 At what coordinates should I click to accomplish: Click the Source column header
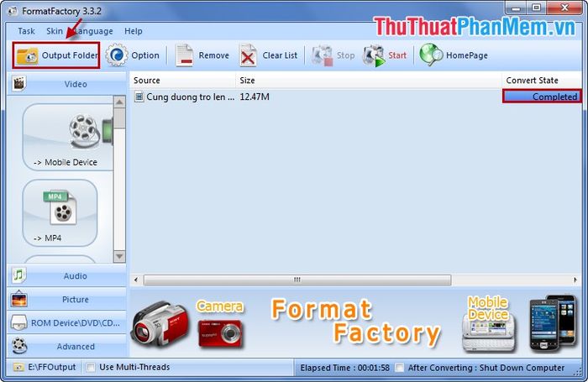click(x=182, y=81)
